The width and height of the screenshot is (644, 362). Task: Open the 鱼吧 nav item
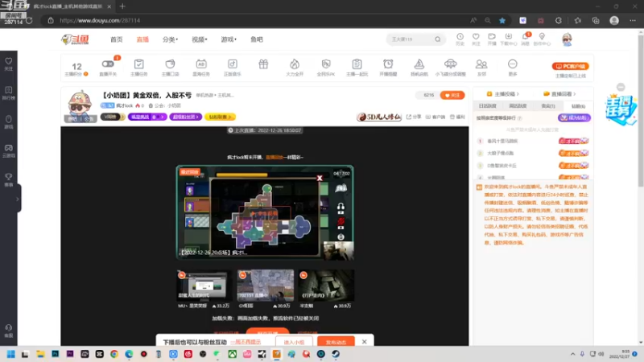tap(257, 39)
